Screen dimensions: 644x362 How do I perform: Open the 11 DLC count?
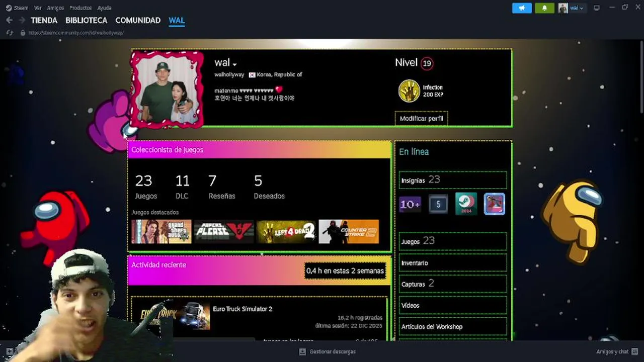point(182,187)
